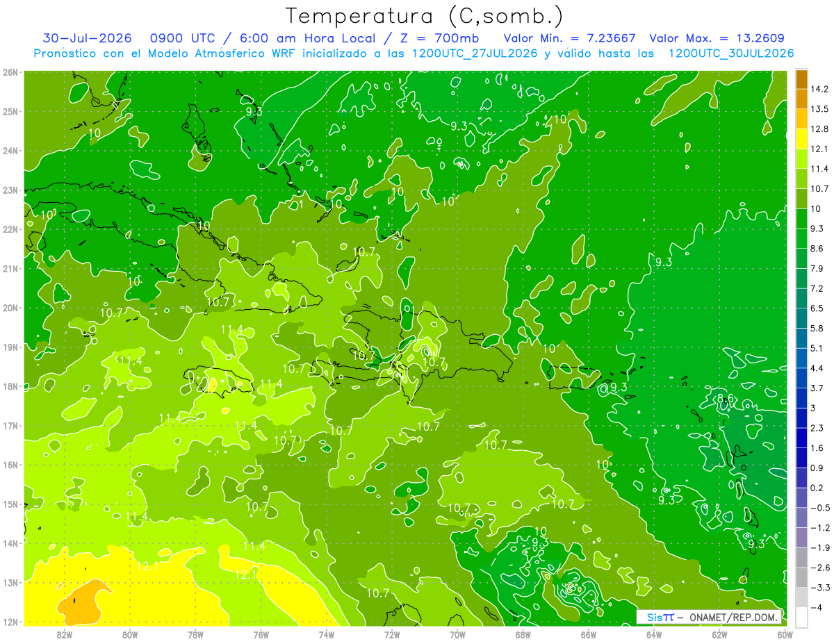Click the "Valor Max. = 13.2609" text

(x=717, y=38)
